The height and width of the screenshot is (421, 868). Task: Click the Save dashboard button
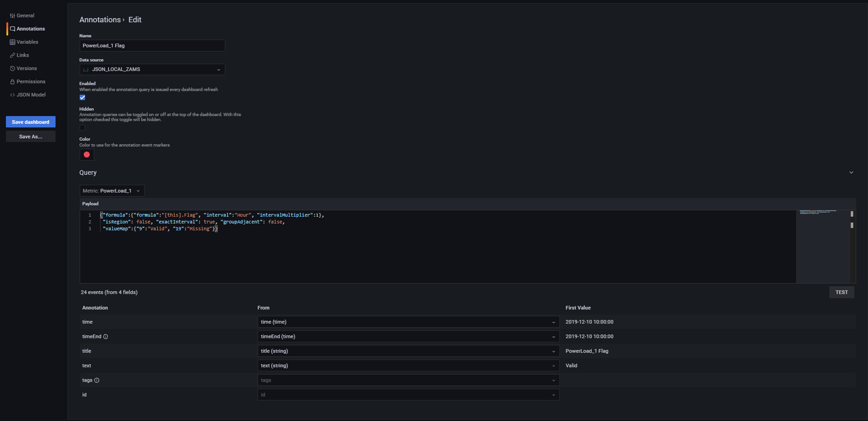pos(30,122)
